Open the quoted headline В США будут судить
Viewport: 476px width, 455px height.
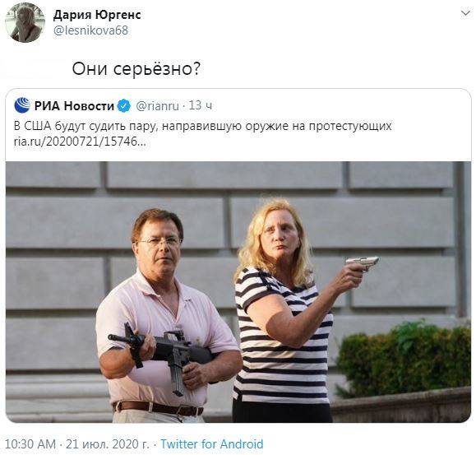tap(203, 126)
